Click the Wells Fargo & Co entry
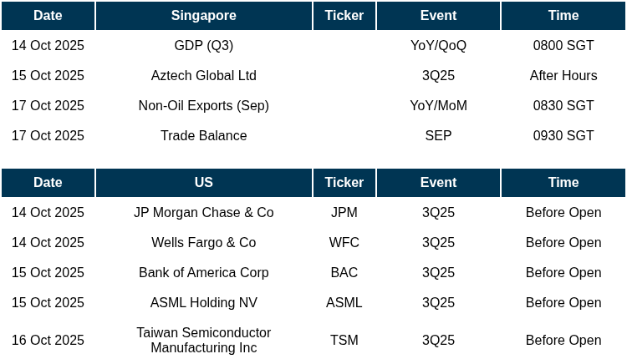 tap(203, 242)
